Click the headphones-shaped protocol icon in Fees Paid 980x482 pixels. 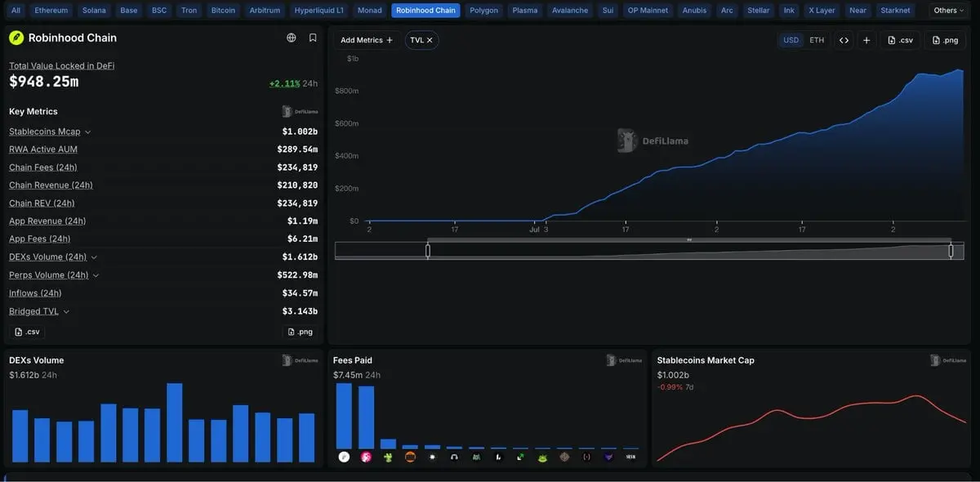(454, 457)
